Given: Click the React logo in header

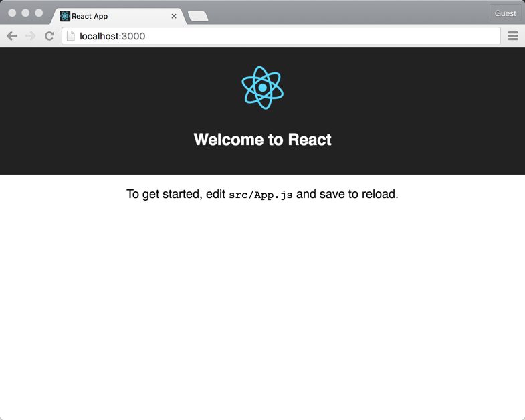Looking at the screenshot, I should tap(262, 88).
